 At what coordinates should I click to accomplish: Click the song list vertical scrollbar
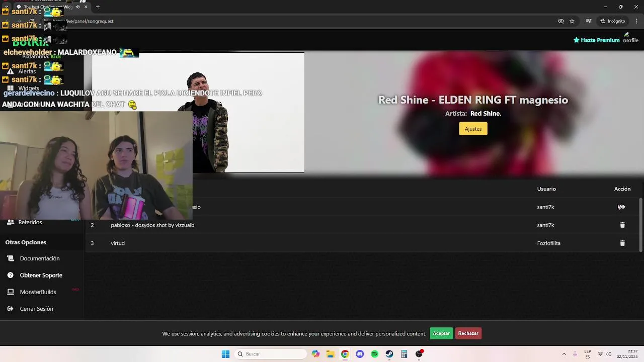[640, 225]
